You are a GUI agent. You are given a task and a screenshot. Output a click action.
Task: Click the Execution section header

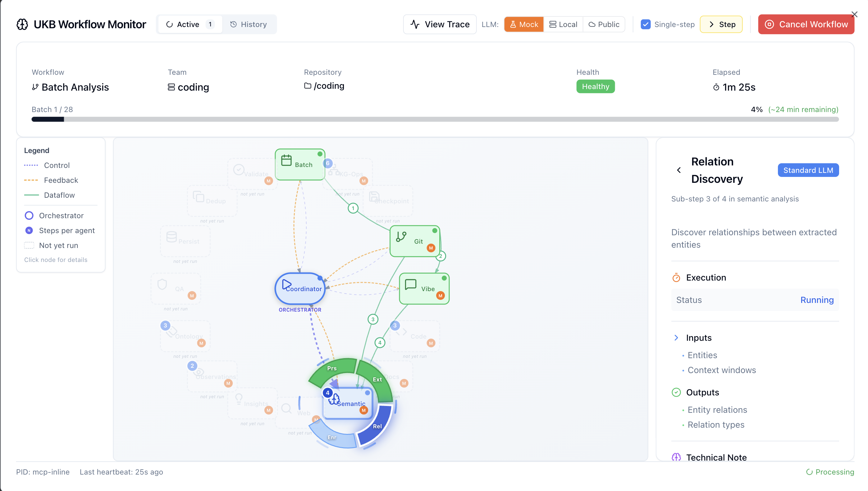tap(699, 277)
